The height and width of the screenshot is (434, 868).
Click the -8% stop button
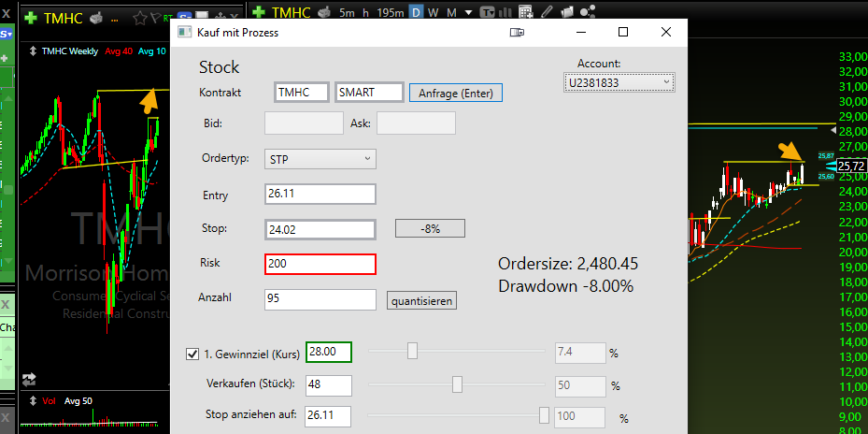tap(430, 228)
